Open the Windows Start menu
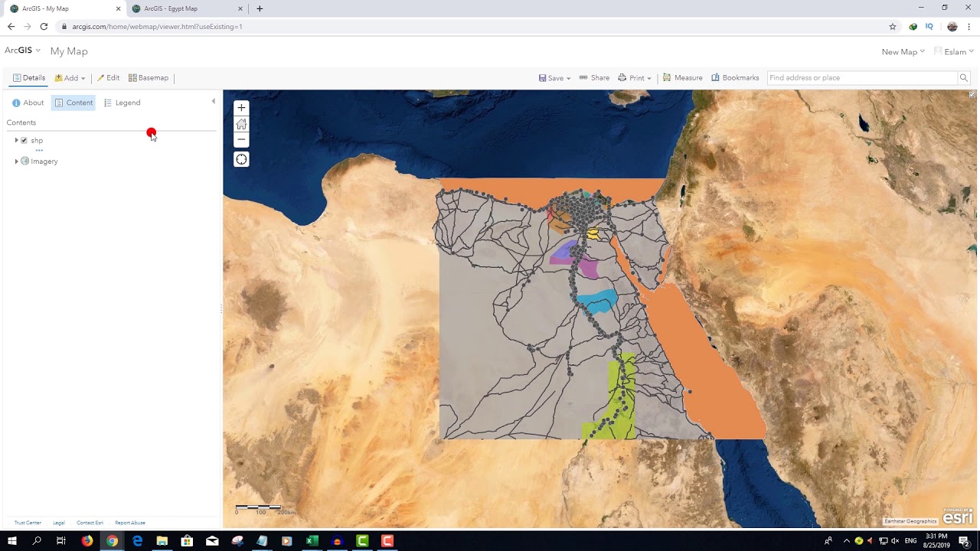980x551 pixels. point(11,541)
